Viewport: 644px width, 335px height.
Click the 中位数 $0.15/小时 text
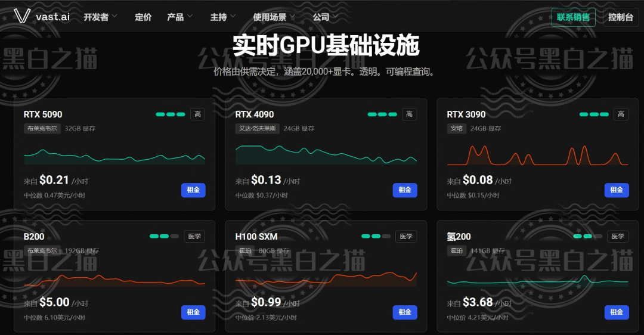[x=473, y=196]
